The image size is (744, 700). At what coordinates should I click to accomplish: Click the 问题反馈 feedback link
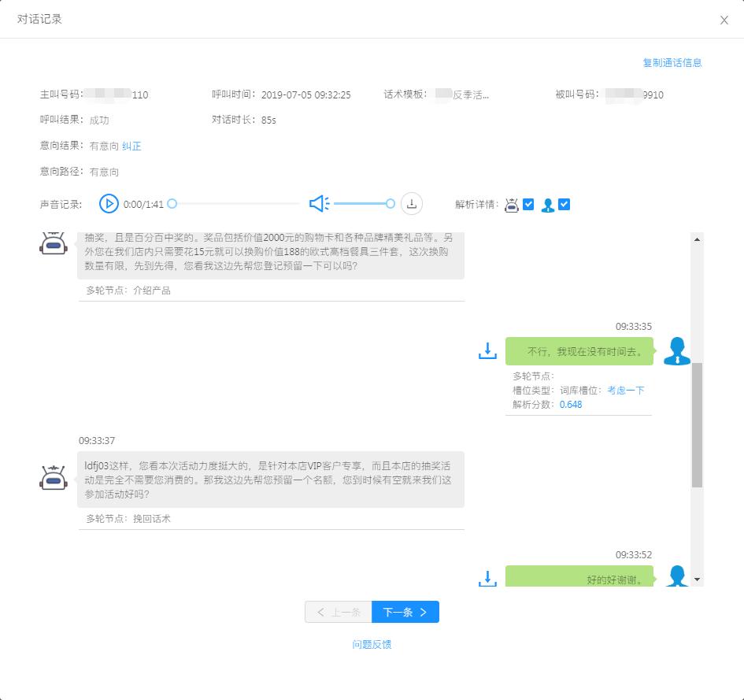pos(372,644)
